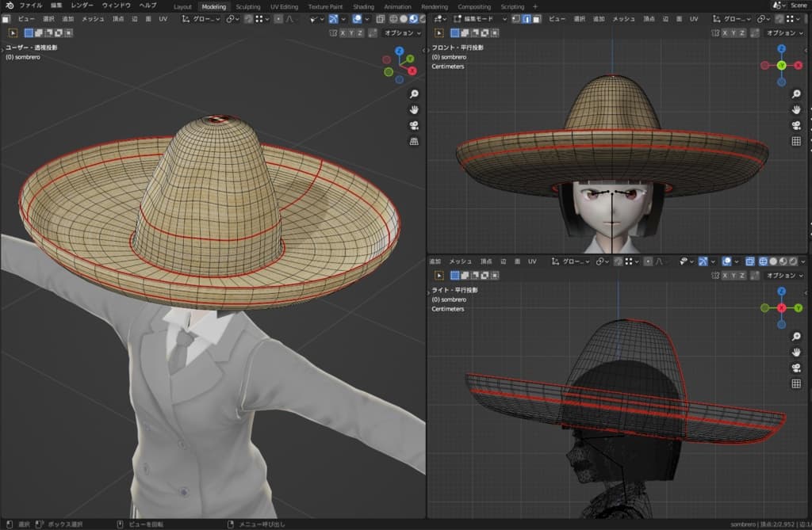Click the add workspace plus button
812x530 pixels.
(534, 6)
